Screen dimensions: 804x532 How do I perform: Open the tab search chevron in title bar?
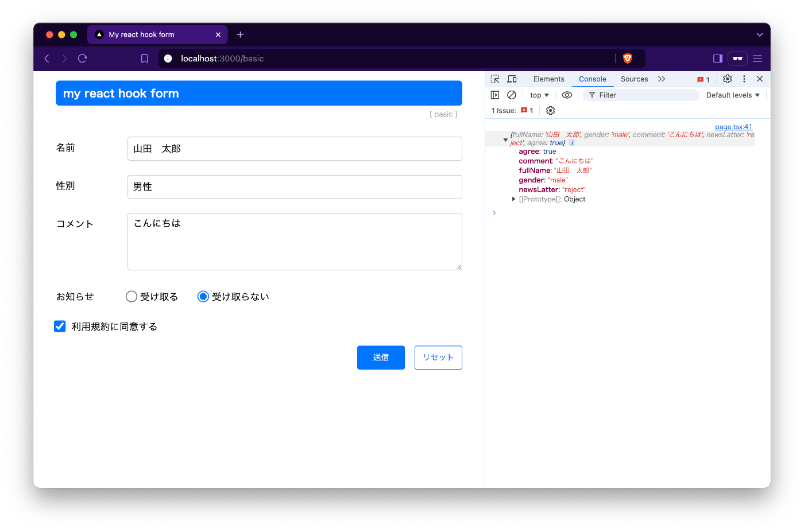pos(760,35)
